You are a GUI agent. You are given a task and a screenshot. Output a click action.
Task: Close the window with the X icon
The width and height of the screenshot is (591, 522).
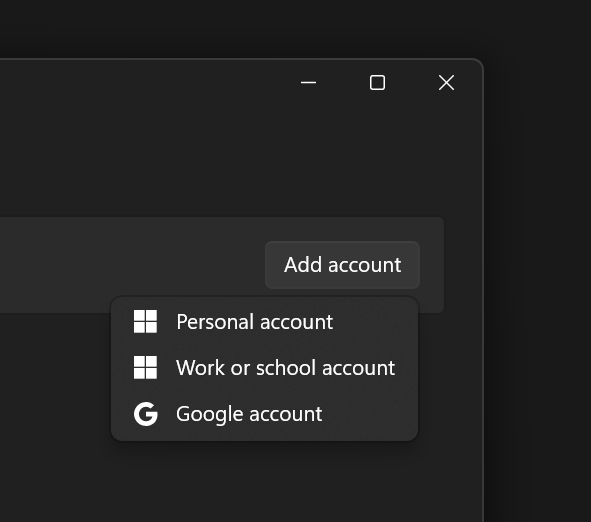[446, 83]
